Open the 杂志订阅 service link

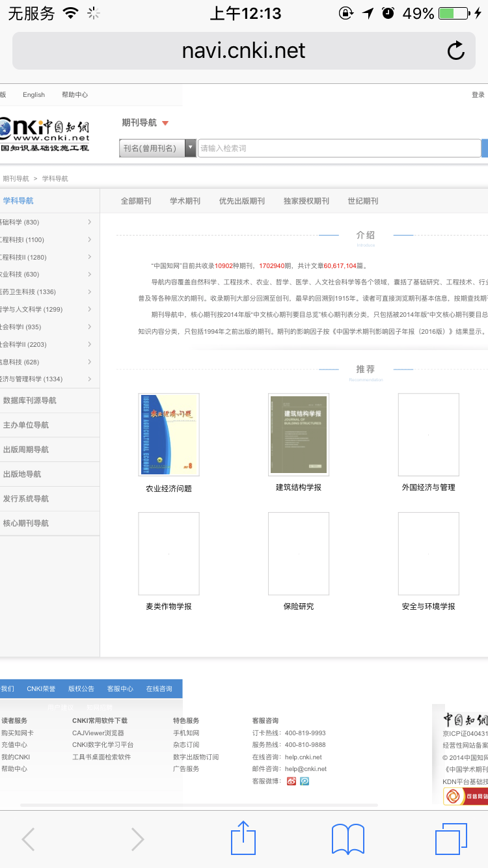coord(186,744)
